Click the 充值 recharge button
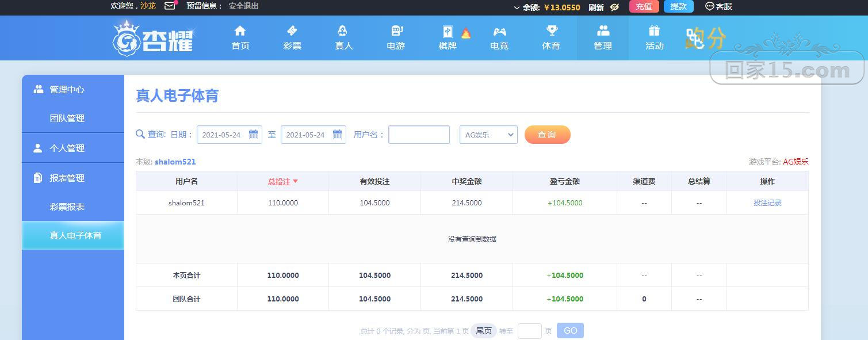Viewport: 868px width, 340px height. (x=644, y=6)
